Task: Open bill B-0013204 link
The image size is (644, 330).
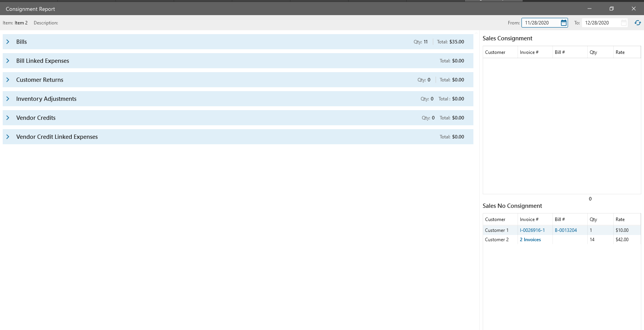Action: pos(566,230)
